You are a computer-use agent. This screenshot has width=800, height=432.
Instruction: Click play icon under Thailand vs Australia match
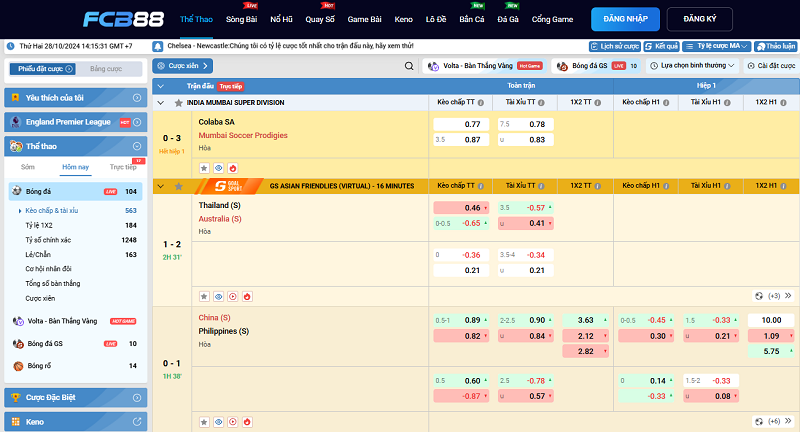(233, 296)
